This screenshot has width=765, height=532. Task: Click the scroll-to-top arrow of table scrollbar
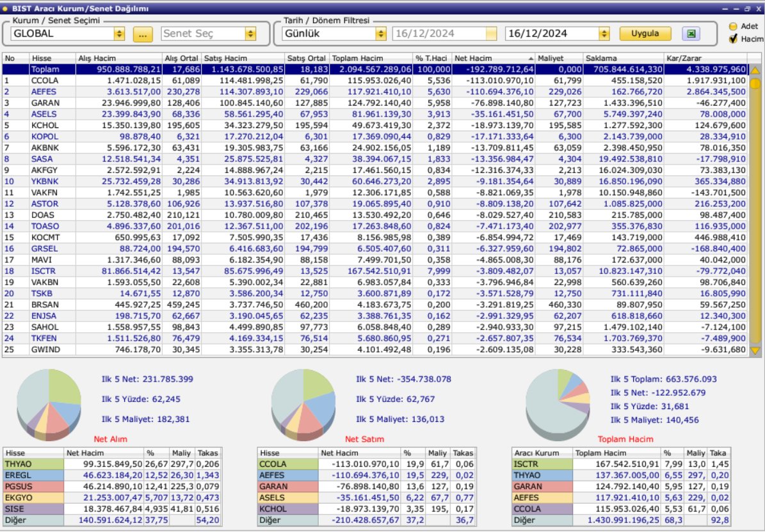pyautogui.click(x=755, y=70)
